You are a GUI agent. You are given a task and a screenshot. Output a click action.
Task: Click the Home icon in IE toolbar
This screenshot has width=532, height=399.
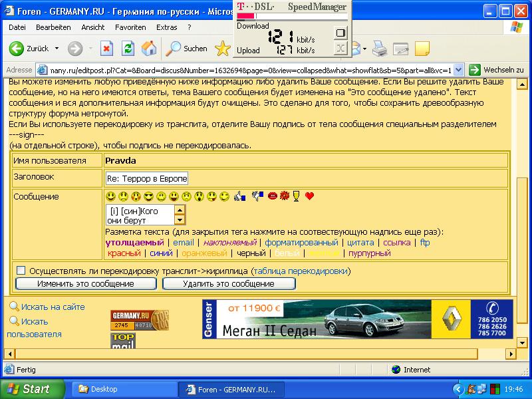[x=149, y=49]
